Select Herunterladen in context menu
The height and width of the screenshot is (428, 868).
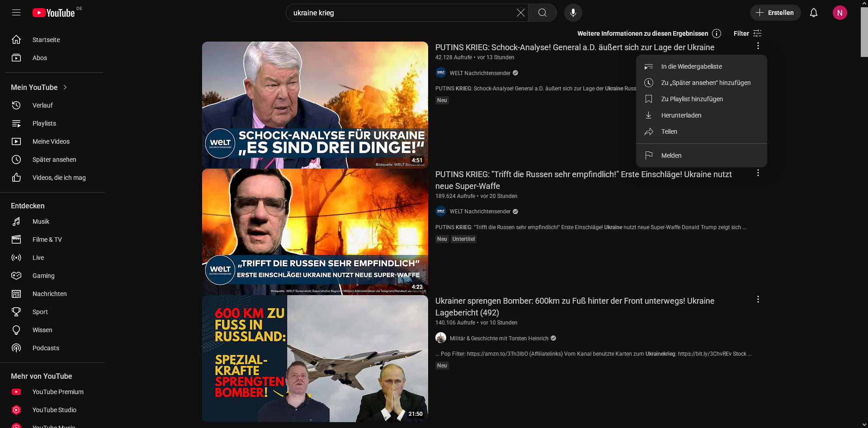(x=701, y=115)
